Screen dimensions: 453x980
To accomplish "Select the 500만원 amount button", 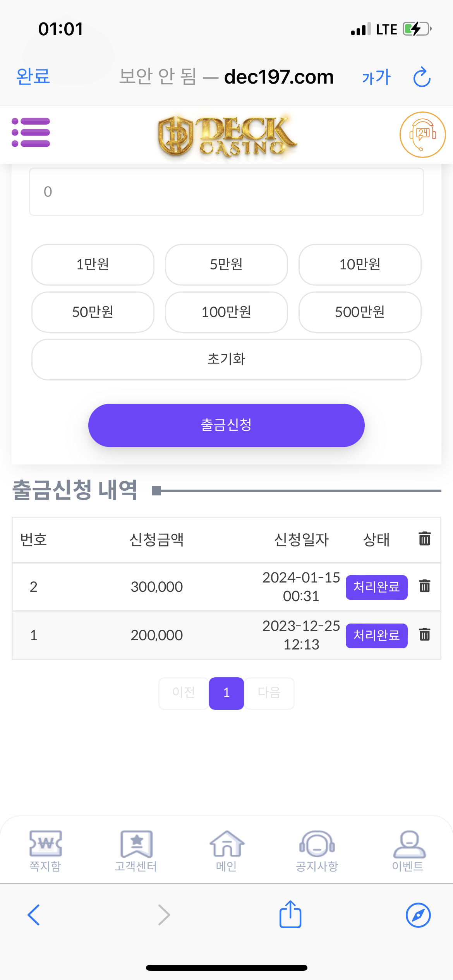I will (x=360, y=312).
